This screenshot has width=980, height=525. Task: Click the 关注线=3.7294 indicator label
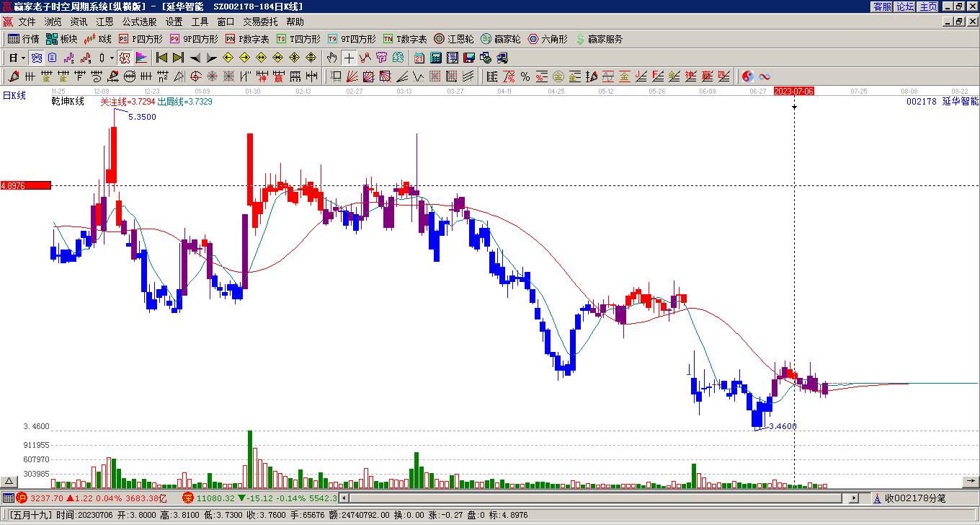[x=127, y=102]
